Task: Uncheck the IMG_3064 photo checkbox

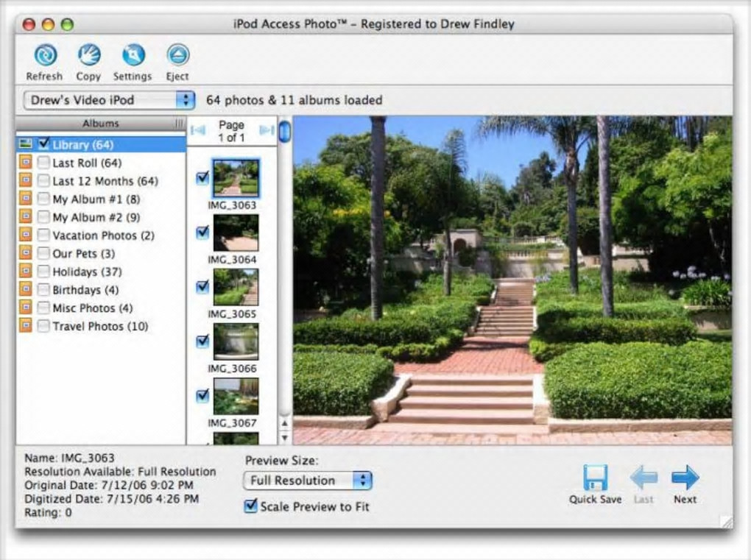Action: click(203, 232)
